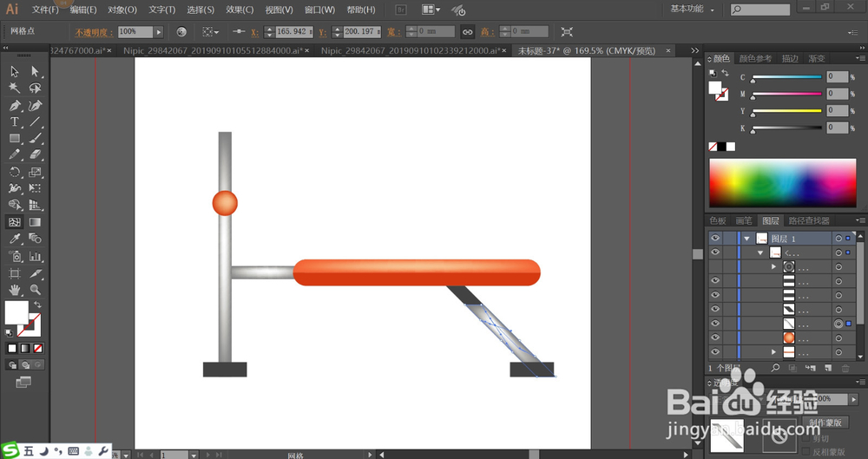
Task: Click the Bridge (Br) icon
Action: (401, 10)
